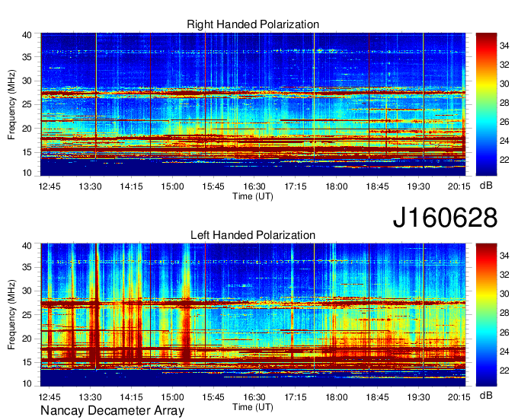Click the 'dB' unit label of Left Handed colorbar
The height and width of the screenshot is (420, 518).
click(x=486, y=395)
